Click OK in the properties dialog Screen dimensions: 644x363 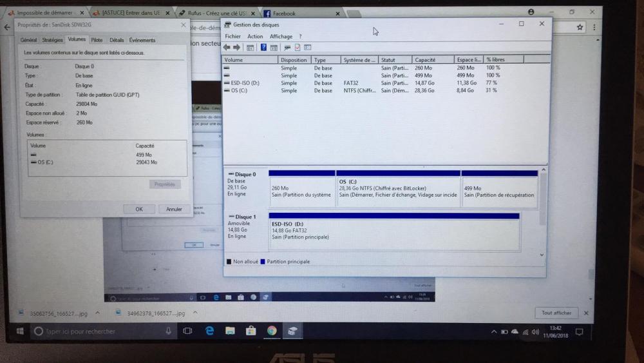[139, 209]
